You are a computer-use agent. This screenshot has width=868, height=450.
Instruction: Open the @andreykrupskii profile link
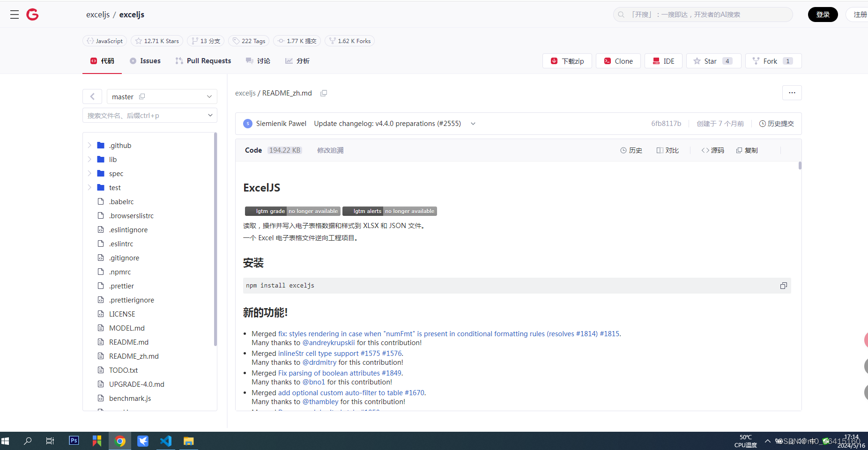(329, 343)
